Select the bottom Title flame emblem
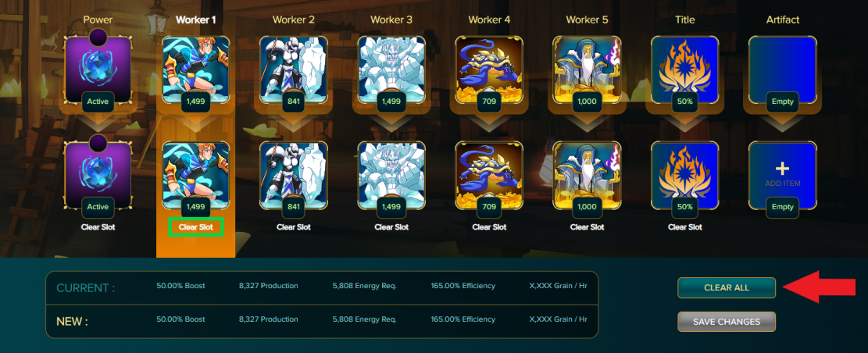The height and width of the screenshot is (353, 868). tap(684, 175)
